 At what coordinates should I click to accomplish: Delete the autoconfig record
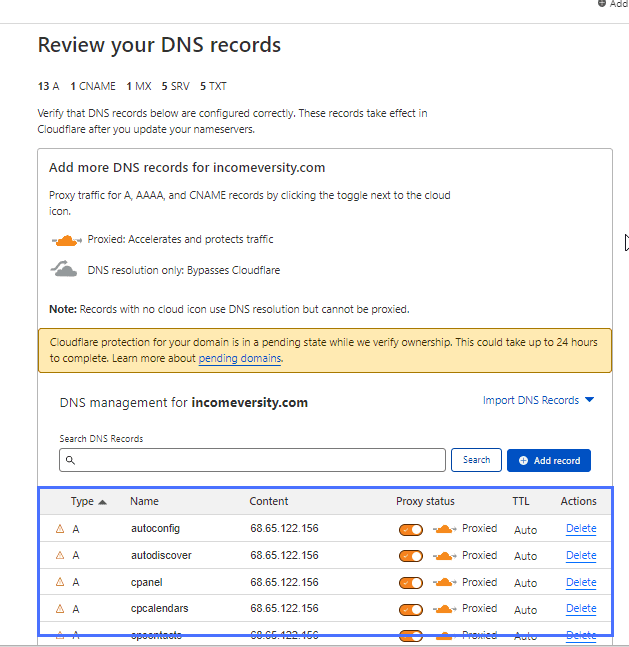[x=581, y=529]
